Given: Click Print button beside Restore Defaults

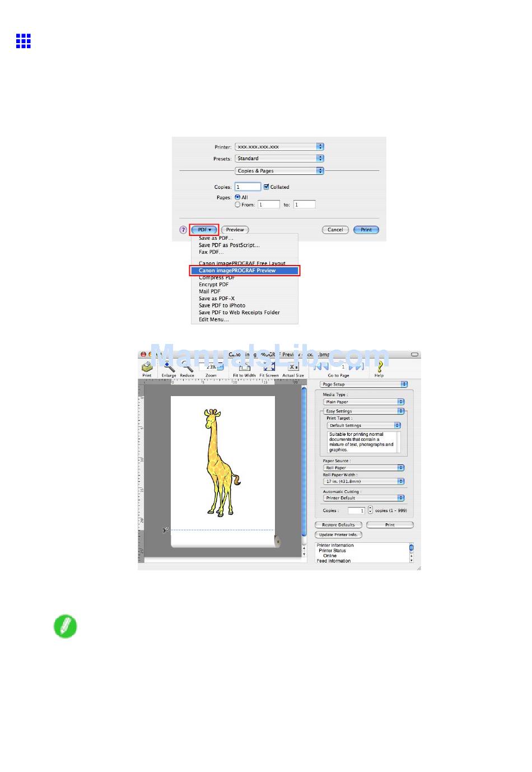Looking at the screenshot, I should 390,525.
